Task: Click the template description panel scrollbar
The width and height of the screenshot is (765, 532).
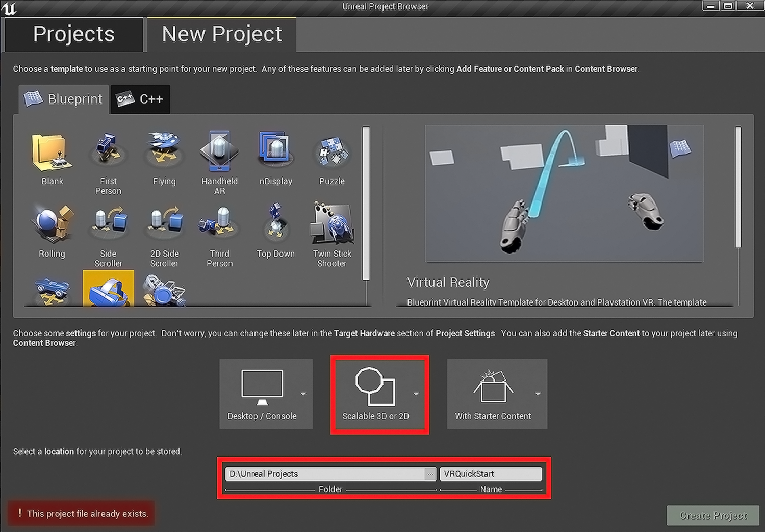Action: 738,188
